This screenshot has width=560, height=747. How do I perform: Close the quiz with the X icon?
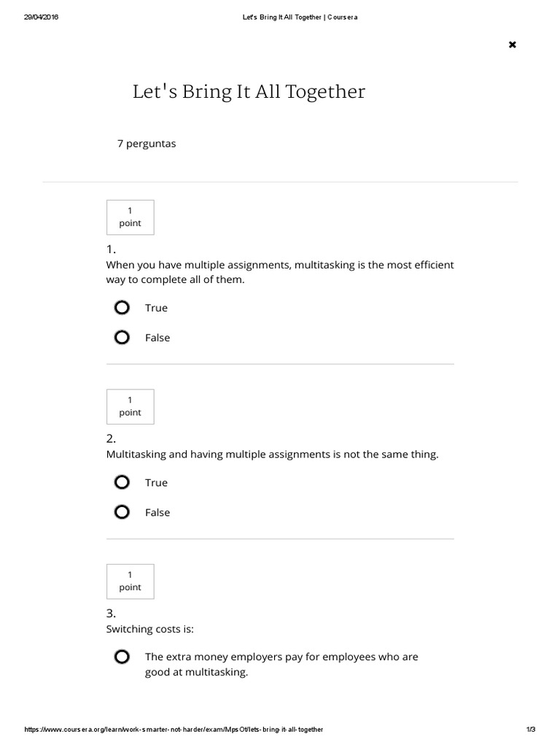point(512,45)
